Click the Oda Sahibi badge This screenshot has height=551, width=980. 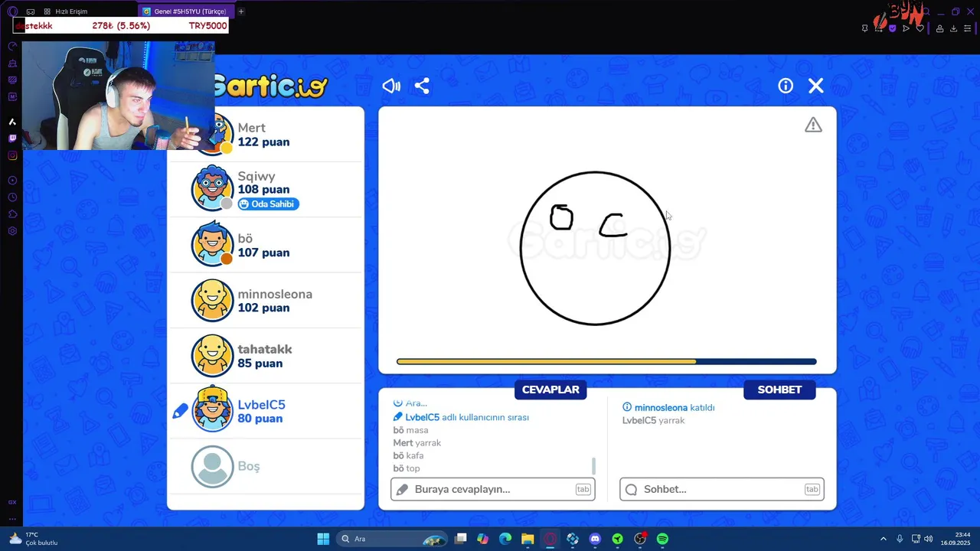268,204
